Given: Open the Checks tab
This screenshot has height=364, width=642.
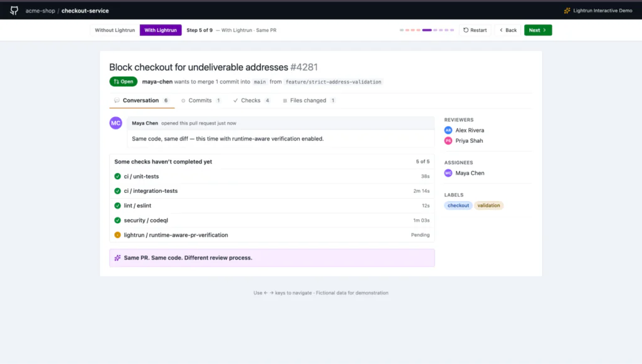Looking at the screenshot, I should point(251,101).
